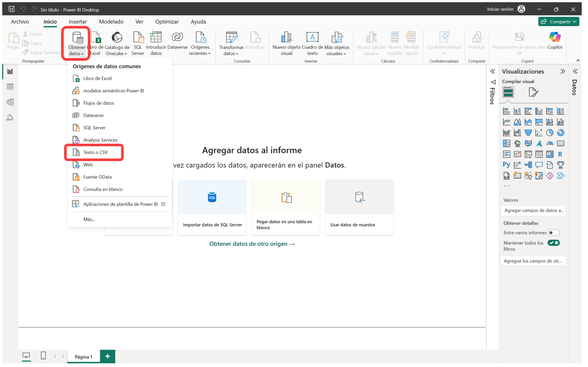Select the donut chart visual icon
The image size is (588, 367).
[561, 133]
